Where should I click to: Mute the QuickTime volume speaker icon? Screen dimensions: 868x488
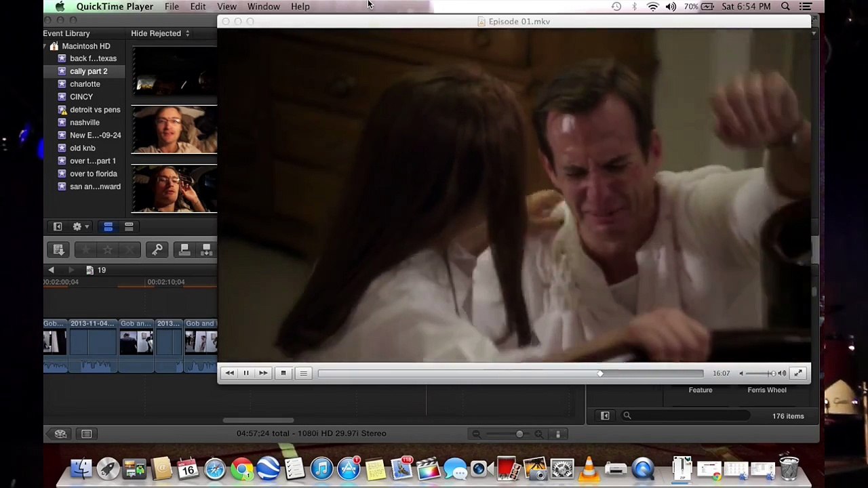(741, 373)
